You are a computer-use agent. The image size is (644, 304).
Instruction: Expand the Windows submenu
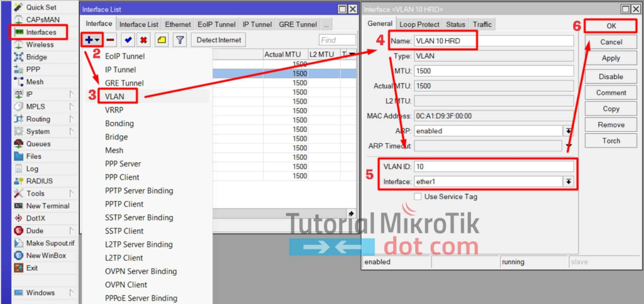[x=71, y=293]
